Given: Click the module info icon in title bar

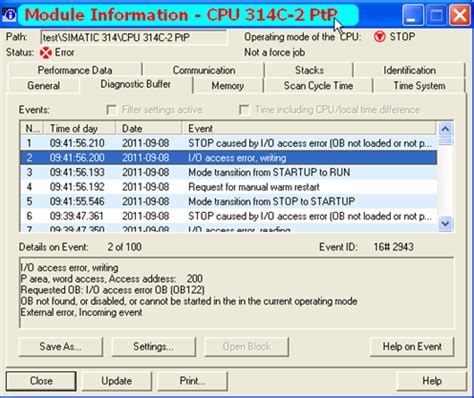Looking at the screenshot, I should (9, 15).
